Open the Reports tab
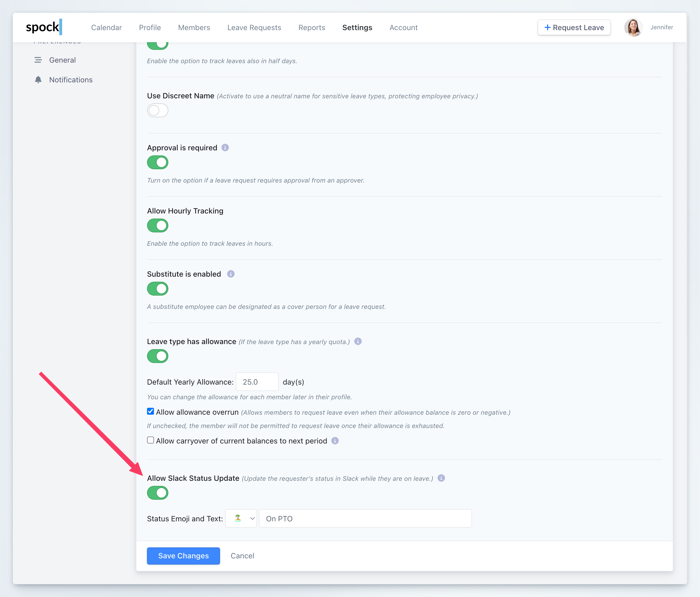 click(x=311, y=27)
